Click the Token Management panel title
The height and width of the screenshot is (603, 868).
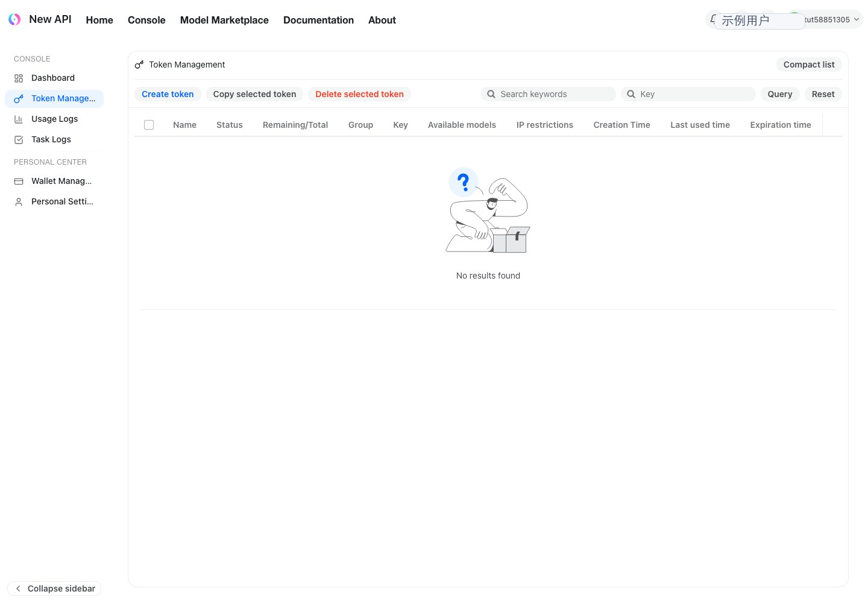point(187,65)
